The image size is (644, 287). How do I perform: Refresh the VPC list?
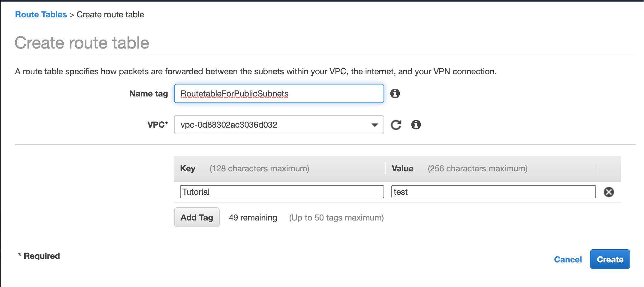396,125
